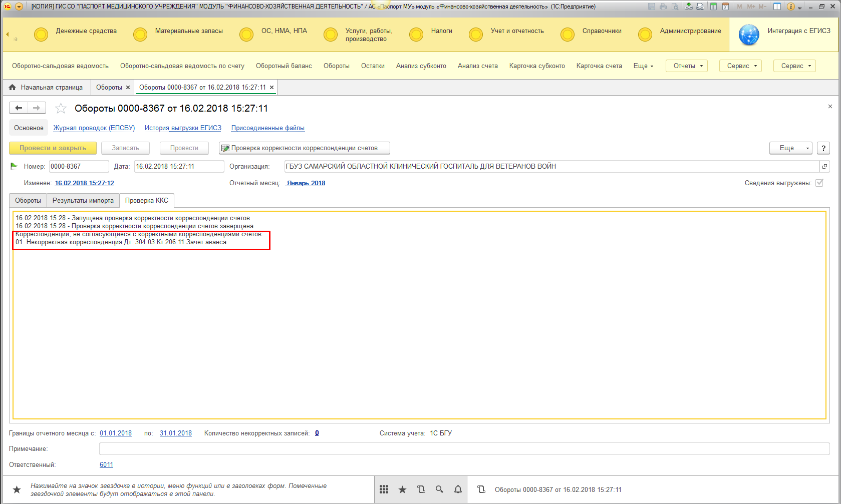Click the Провести и закрыть button
The image size is (841, 504).
[x=53, y=148]
